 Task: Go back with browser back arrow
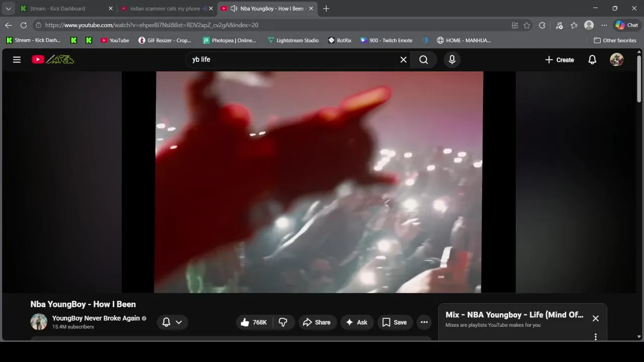9,25
